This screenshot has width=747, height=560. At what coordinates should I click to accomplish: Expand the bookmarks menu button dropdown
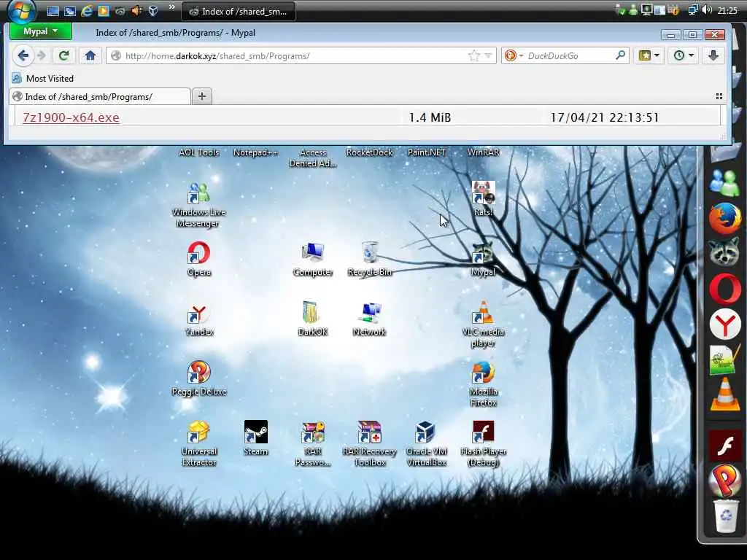tap(649, 55)
